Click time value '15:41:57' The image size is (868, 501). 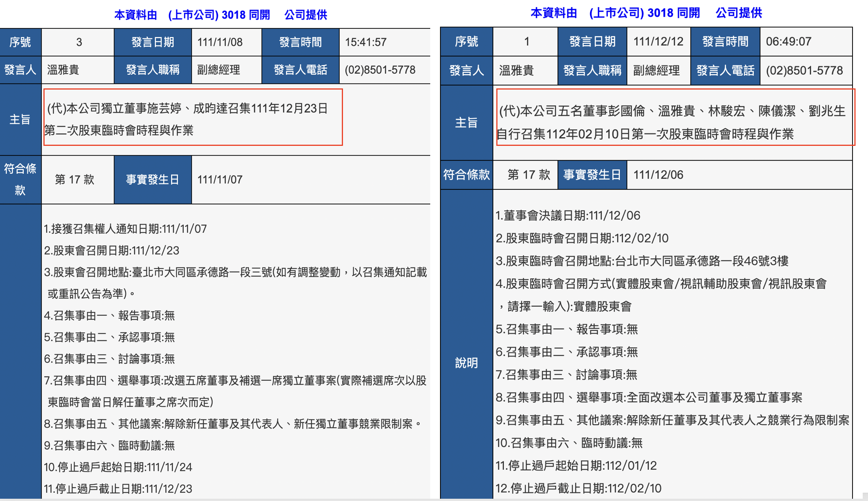[x=366, y=42]
